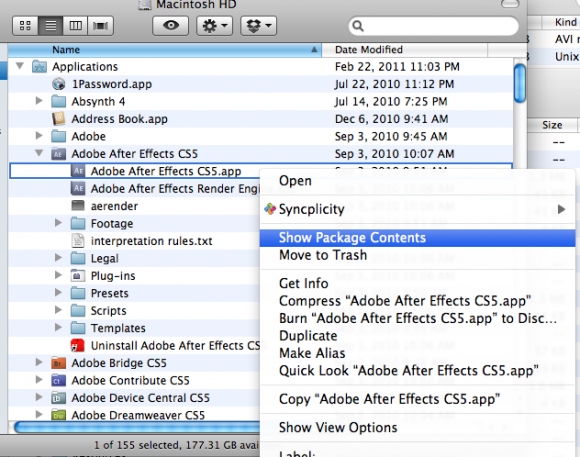Expand the Scripts folder
Viewport: 580px width, 457px height.
coord(58,310)
